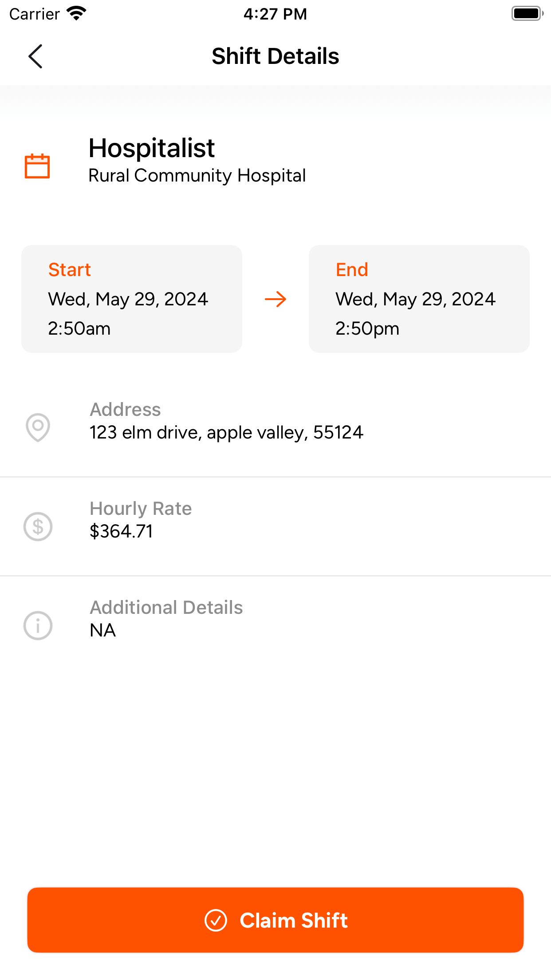The image size is (551, 980).
Task: Tap the 2:50pm end time
Action: tap(367, 329)
